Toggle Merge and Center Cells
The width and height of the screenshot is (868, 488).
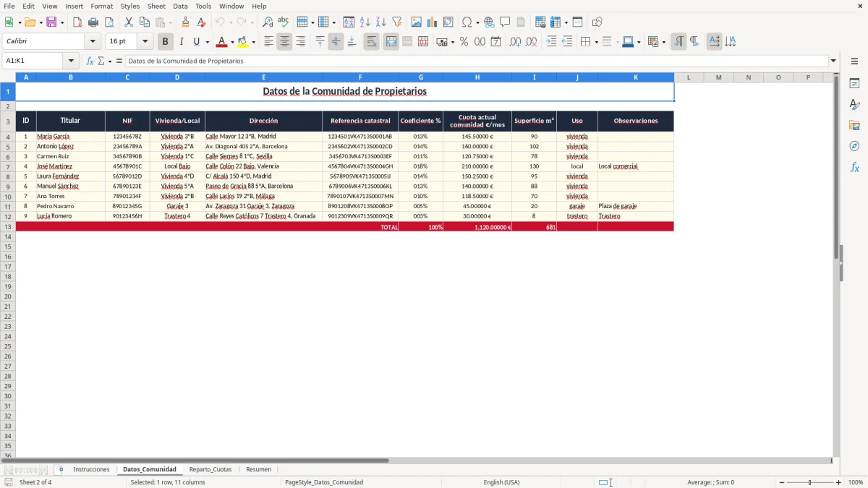click(391, 42)
